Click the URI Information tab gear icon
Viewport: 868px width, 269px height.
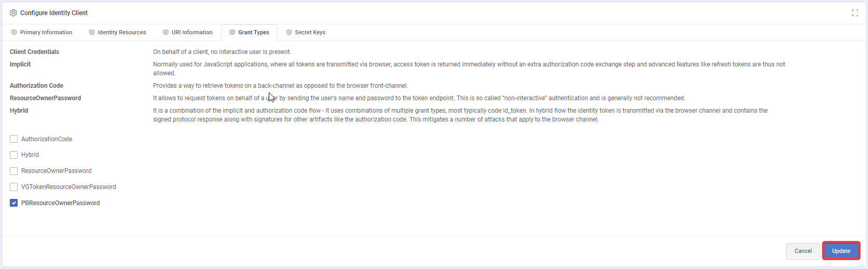point(166,32)
